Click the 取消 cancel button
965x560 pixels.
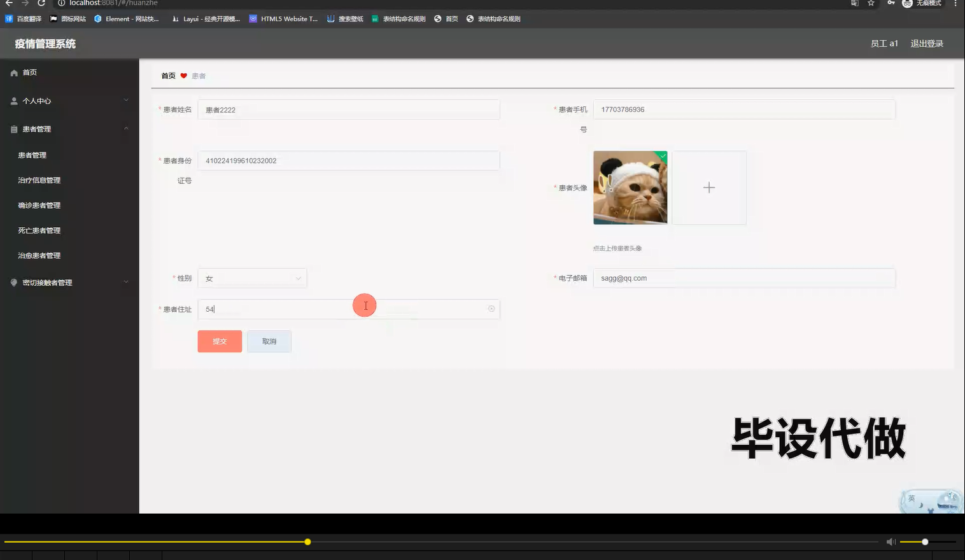269,341
